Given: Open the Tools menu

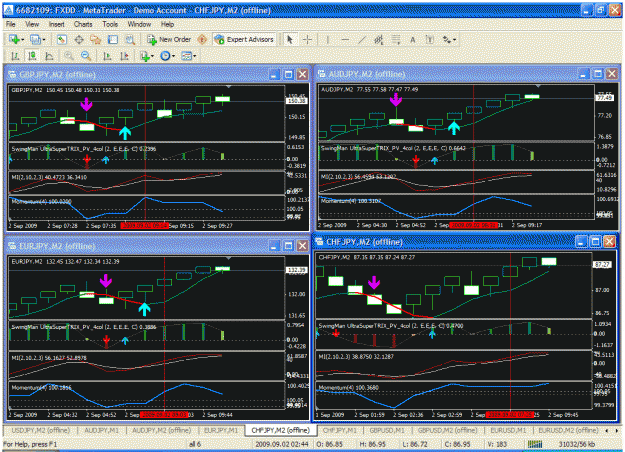Looking at the screenshot, I should 110,24.
